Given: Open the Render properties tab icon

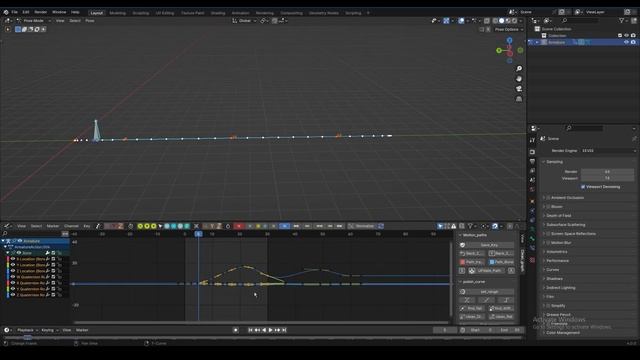Looking at the screenshot, I should pos(532,152).
